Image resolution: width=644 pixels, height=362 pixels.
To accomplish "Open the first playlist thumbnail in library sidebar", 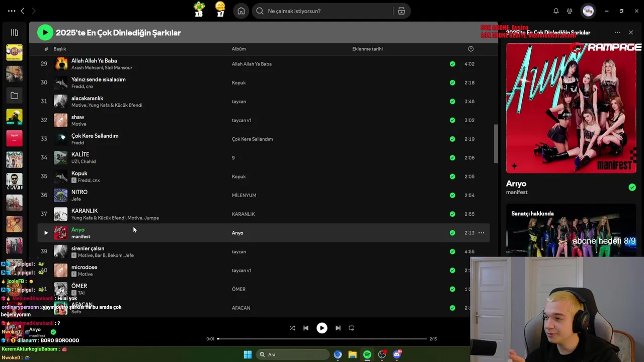I will [x=14, y=52].
